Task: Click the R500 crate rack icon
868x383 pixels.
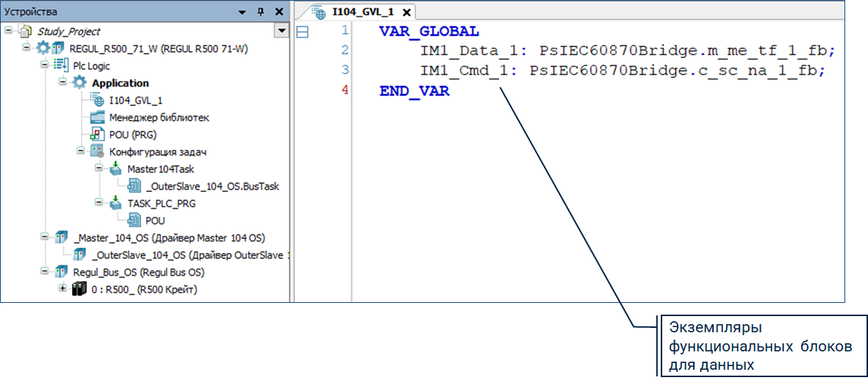Action: (79, 290)
